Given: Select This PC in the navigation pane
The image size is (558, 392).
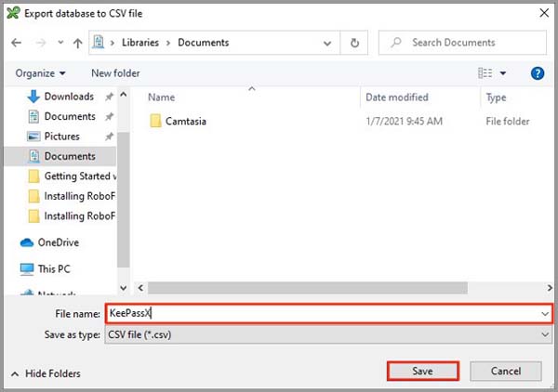Looking at the screenshot, I should point(45,269).
